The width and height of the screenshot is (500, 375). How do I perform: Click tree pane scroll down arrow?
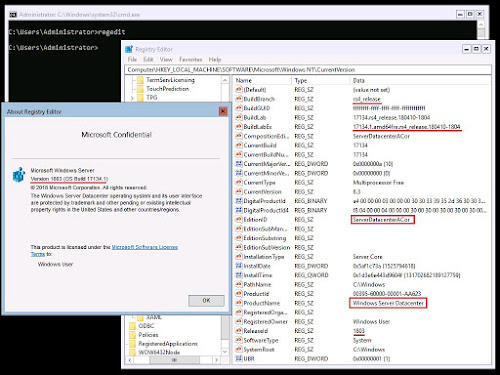225,352
